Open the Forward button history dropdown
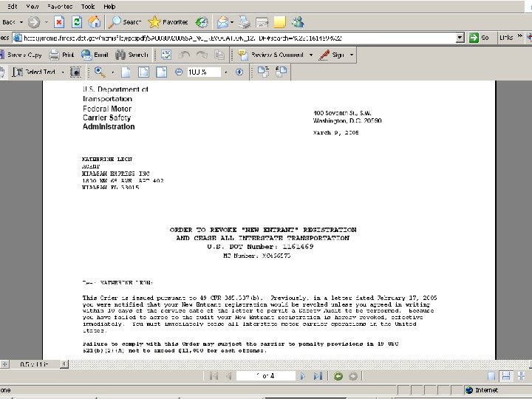This screenshot has width=532, height=399. (47, 22)
